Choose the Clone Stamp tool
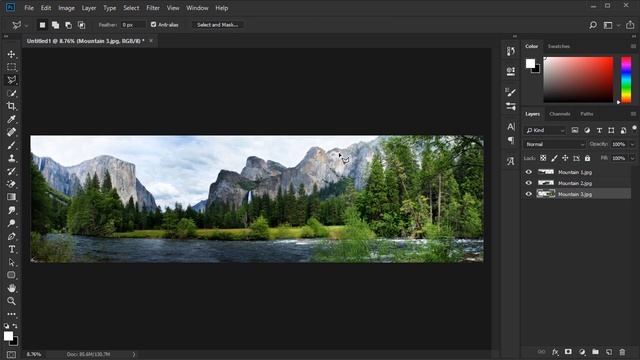The image size is (640, 360). (x=11, y=158)
